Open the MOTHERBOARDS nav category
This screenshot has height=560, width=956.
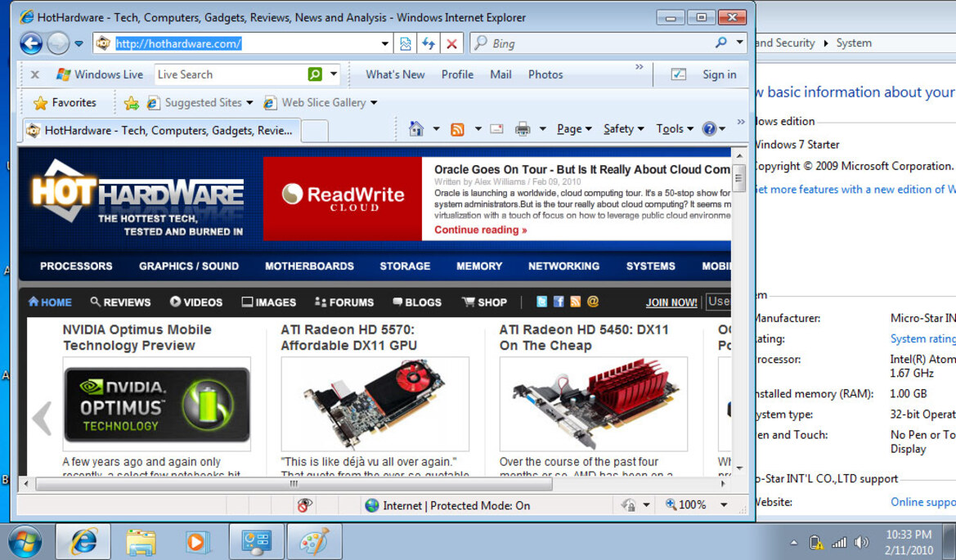click(309, 267)
